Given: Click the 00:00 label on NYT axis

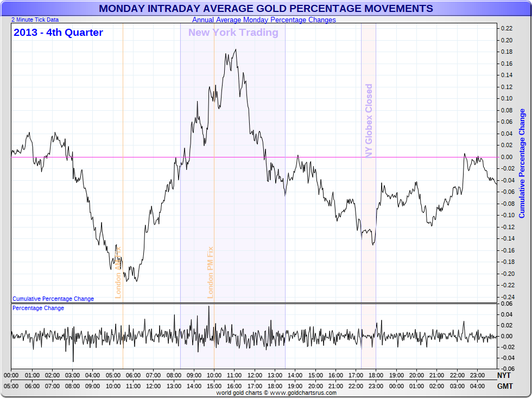Looking at the screenshot, I should [11, 375].
